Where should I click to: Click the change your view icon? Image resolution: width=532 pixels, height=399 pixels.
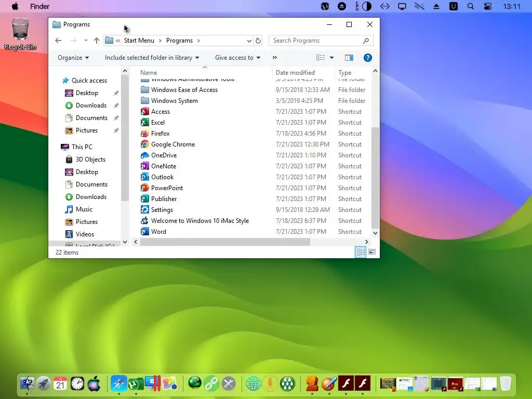tap(321, 58)
